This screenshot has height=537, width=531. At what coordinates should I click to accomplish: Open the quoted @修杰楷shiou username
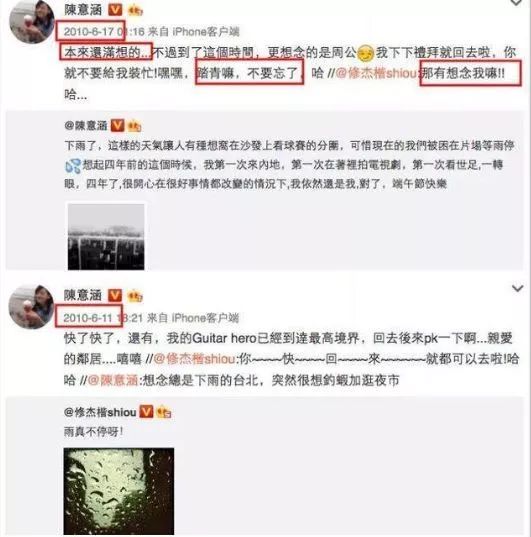100,412
